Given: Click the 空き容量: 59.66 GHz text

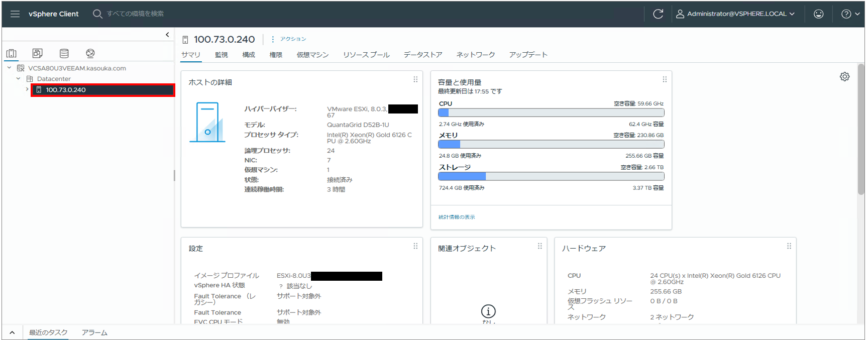Looking at the screenshot, I should point(638,103).
